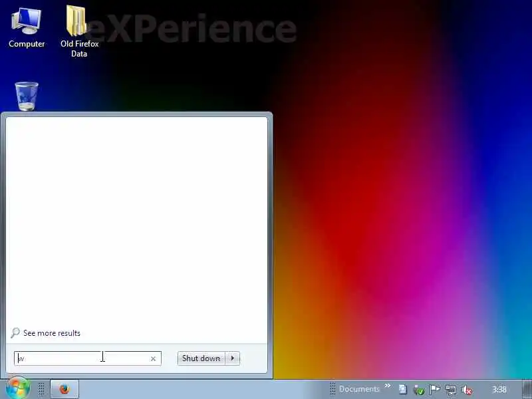Open the Documents toolbar on taskbar
The image size is (532, 399).
pyautogui.click(x=359, y=389)
